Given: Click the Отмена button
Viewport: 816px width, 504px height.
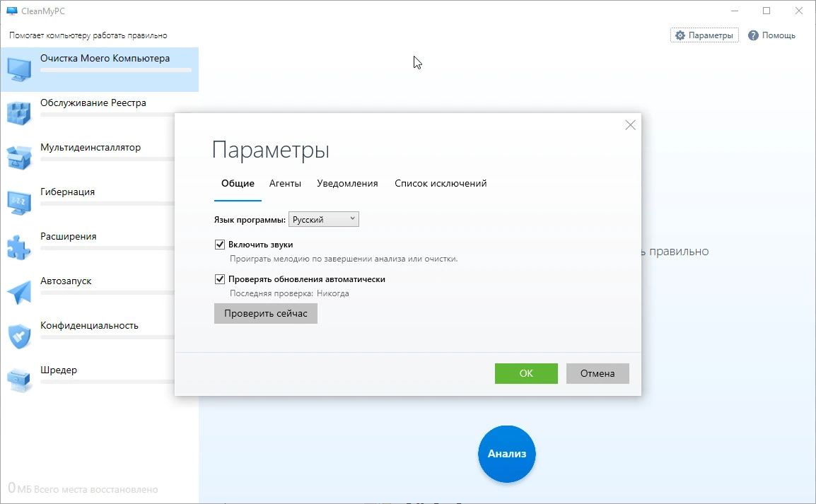Looking at the screenshot, I should [598, 373].
